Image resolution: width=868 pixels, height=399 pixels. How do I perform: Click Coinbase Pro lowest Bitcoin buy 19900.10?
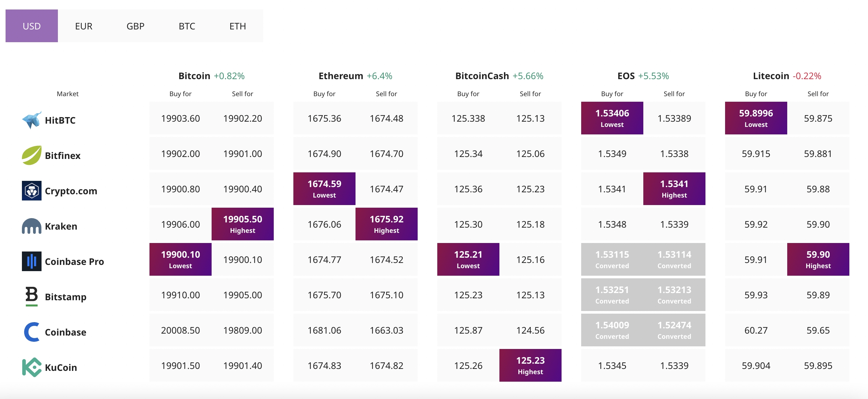[181, 259]
